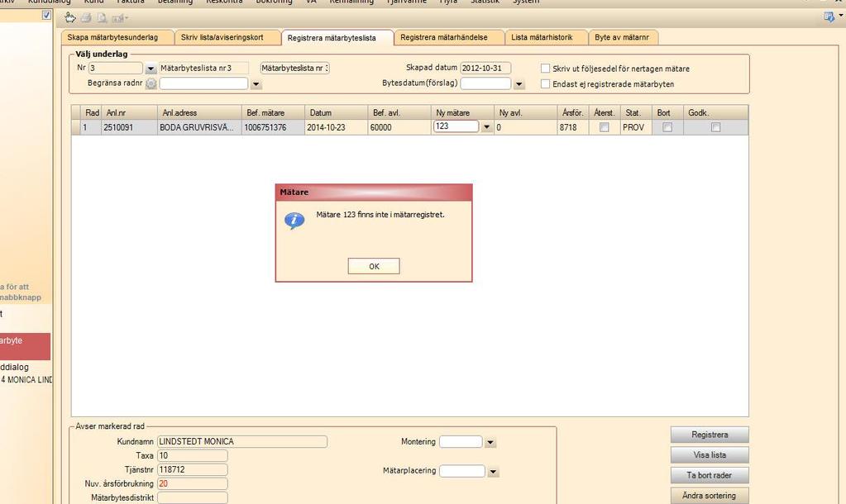846x504 pixels.
Task: Click the Mätarbytesdistrikt input field
Action: [192, 497]
